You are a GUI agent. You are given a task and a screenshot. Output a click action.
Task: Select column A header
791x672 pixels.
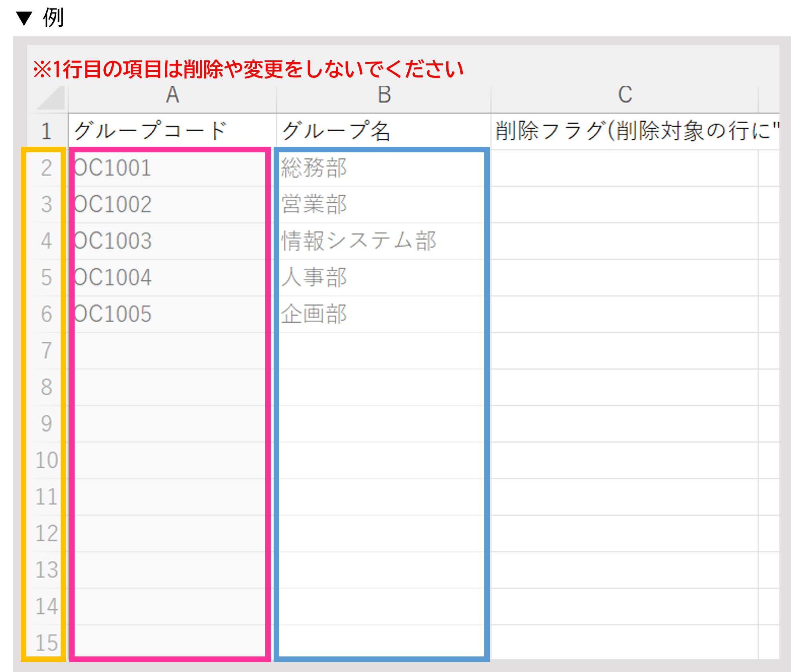[x=172, y=95]
